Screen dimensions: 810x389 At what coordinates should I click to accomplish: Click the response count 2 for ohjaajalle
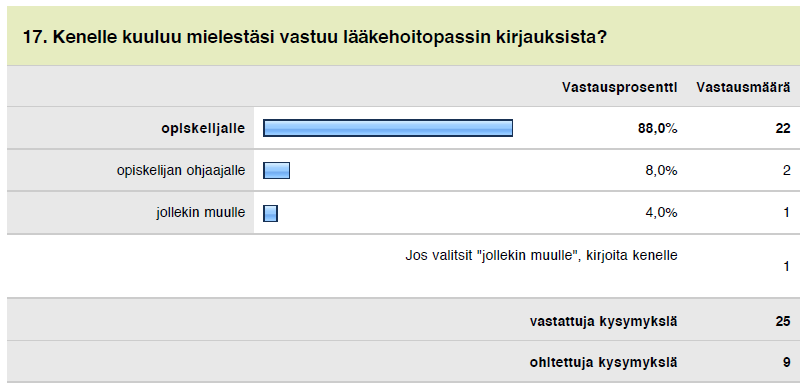pos(786,170)
